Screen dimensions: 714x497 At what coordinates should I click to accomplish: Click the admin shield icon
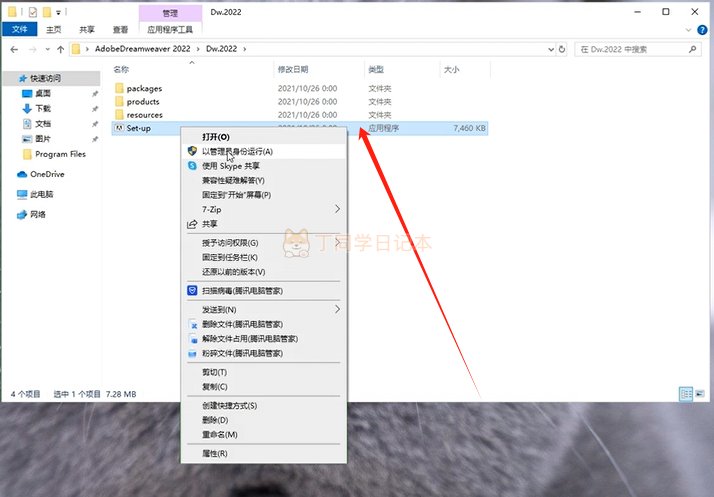pyautogui.click(x=192, y=151)
